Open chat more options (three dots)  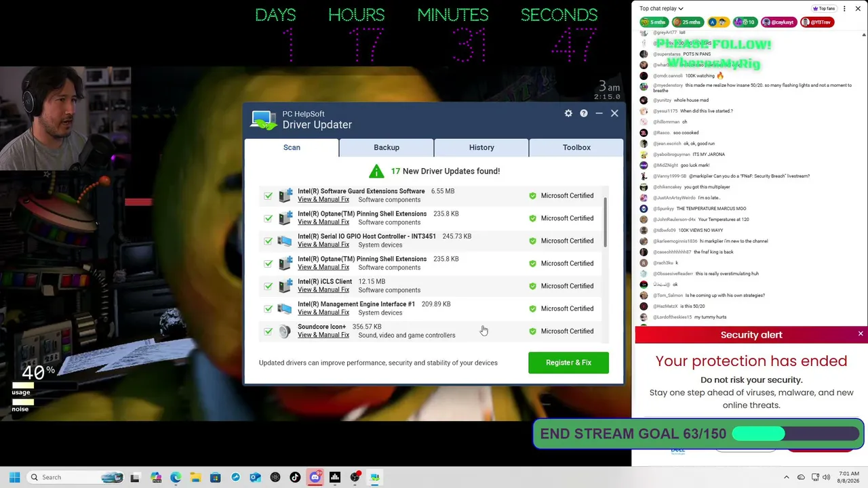[x=844, y=9]
